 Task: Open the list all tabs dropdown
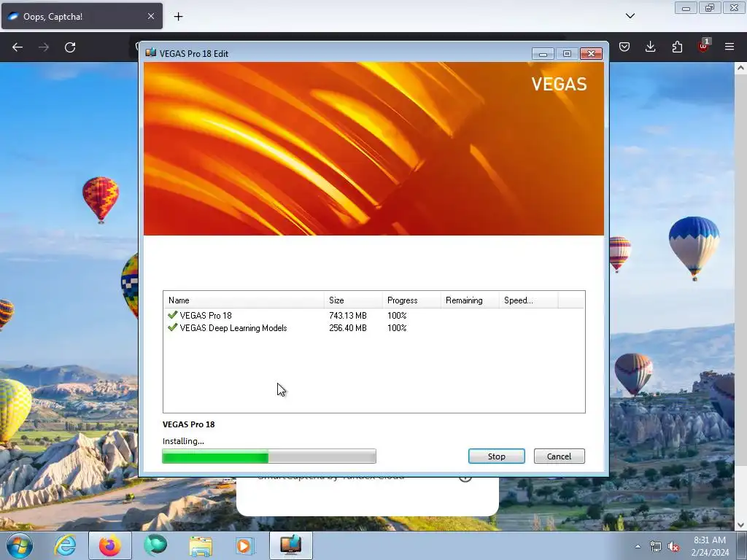[x=630, y=16]
